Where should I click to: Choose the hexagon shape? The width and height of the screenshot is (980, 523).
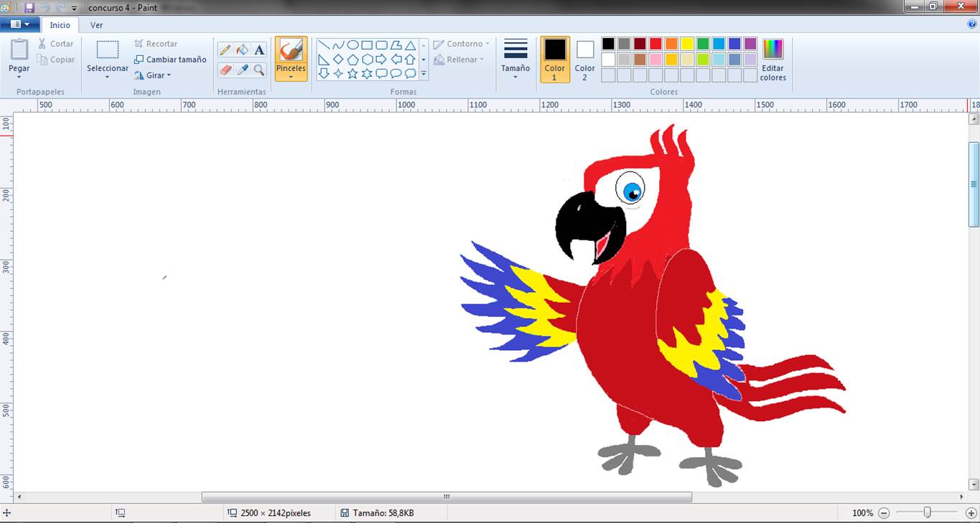pos(367,59)
